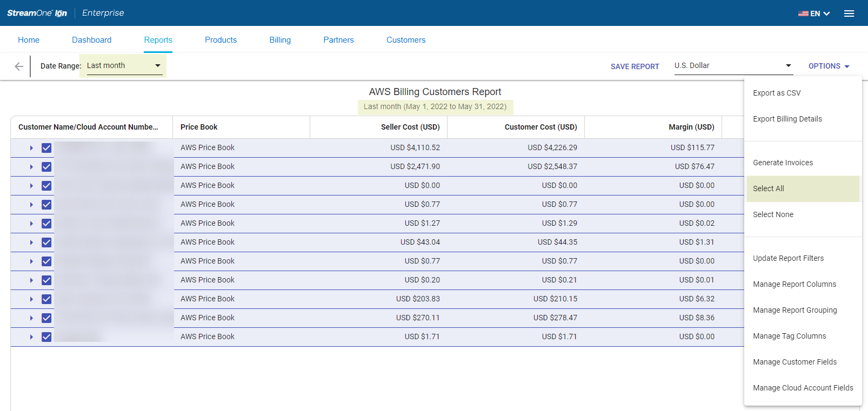The width and height of the screenshot is (868, 411).
Task: Open the Customers tab
Action: point(406,40)
